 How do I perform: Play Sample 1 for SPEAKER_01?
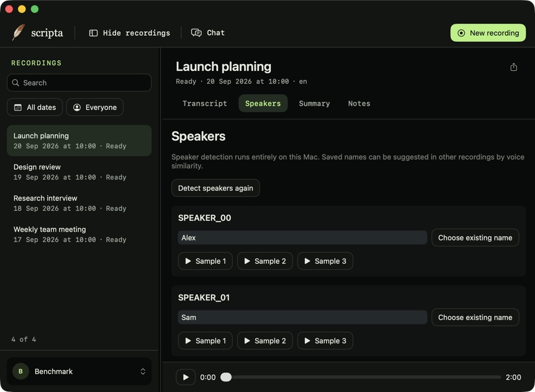point(206,341)
